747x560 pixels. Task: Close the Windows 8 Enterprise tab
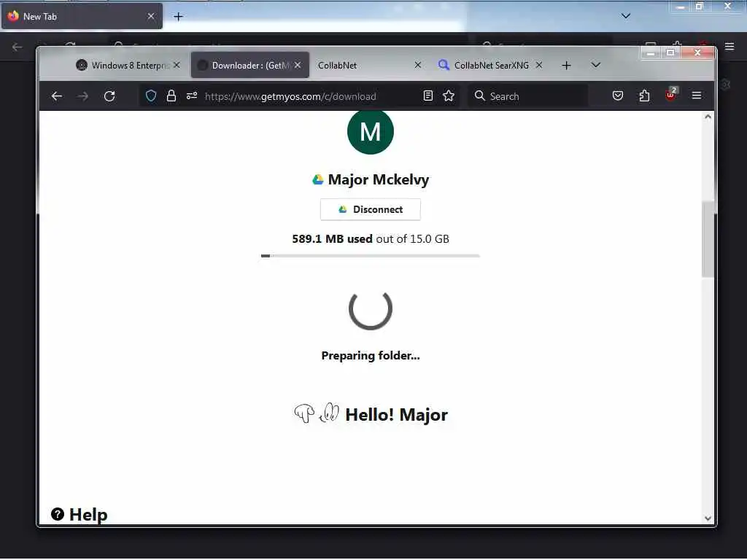point(177,65)
